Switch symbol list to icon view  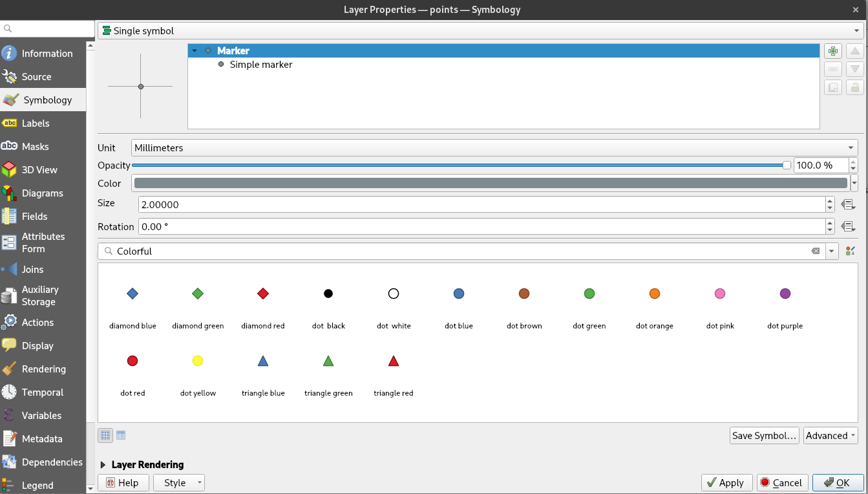click(x=105, y=435)
